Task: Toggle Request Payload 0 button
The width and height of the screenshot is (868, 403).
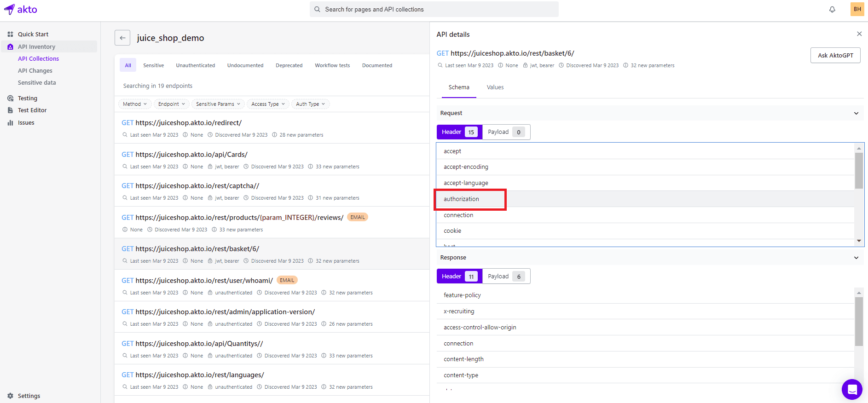Action: pyautogui.click(x=506, y=132)
